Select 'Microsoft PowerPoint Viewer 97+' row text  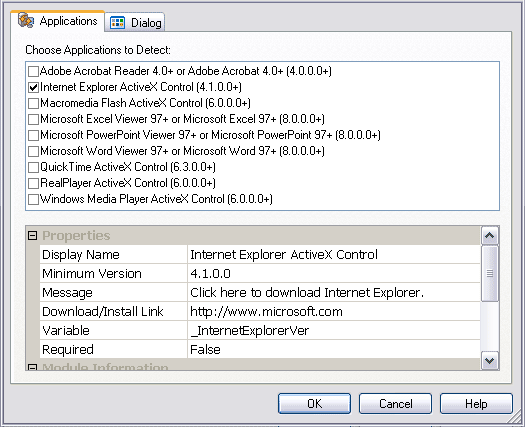tap(210, 135)
